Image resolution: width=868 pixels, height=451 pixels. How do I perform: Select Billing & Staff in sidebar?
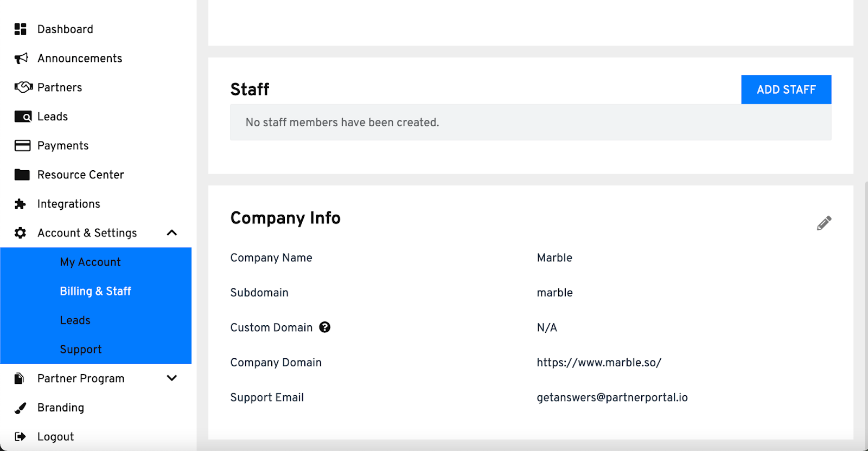pos(95,292)
